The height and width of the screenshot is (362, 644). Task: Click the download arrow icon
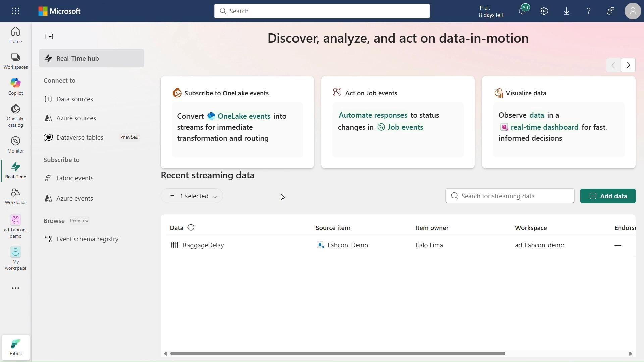click(566, 11)
